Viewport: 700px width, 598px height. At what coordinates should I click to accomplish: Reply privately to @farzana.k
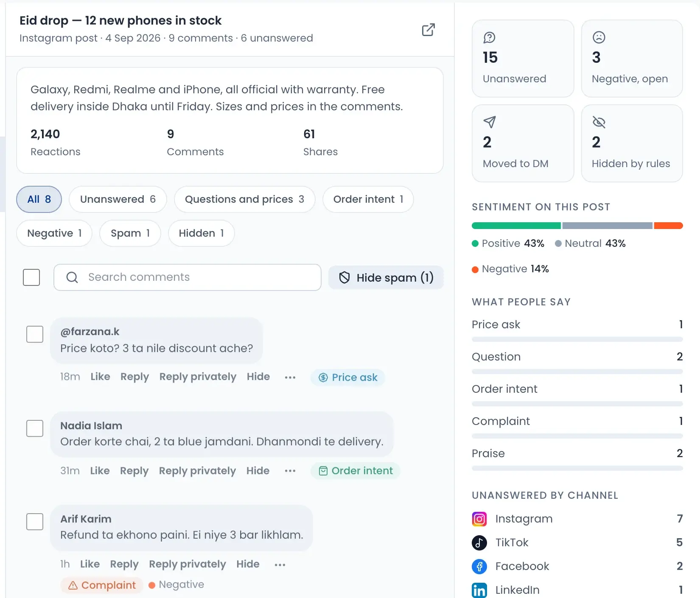(x=198, y=377)
